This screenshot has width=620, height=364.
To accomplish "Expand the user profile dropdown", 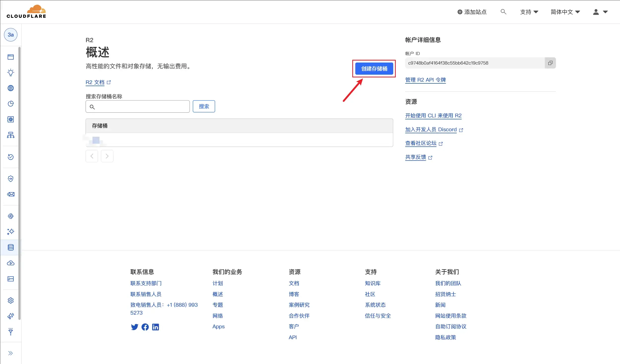I will pos(600,12).
